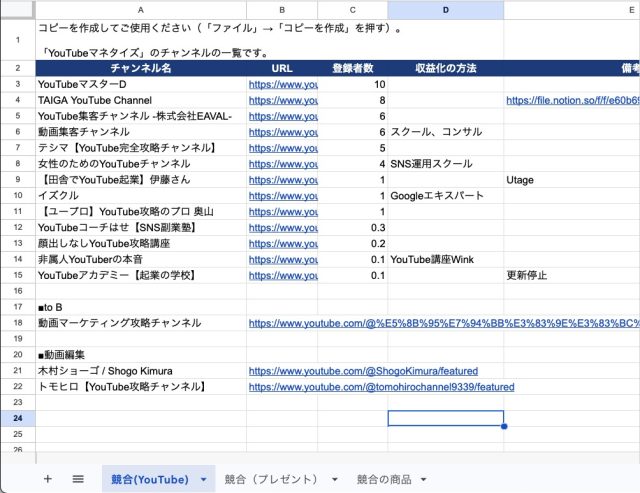The height and width of the screenshot is (493, 640).
Task: Click the Googleエキスパート cell
Action: pyautogui.click(x=445, y=196)
